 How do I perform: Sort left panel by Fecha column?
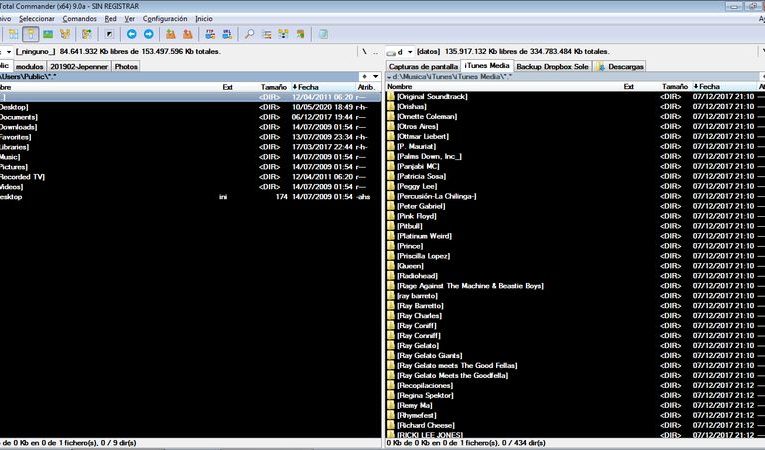307,87
